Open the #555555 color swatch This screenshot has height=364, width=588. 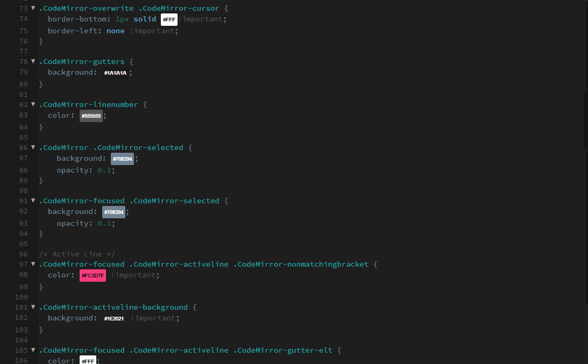91,116
